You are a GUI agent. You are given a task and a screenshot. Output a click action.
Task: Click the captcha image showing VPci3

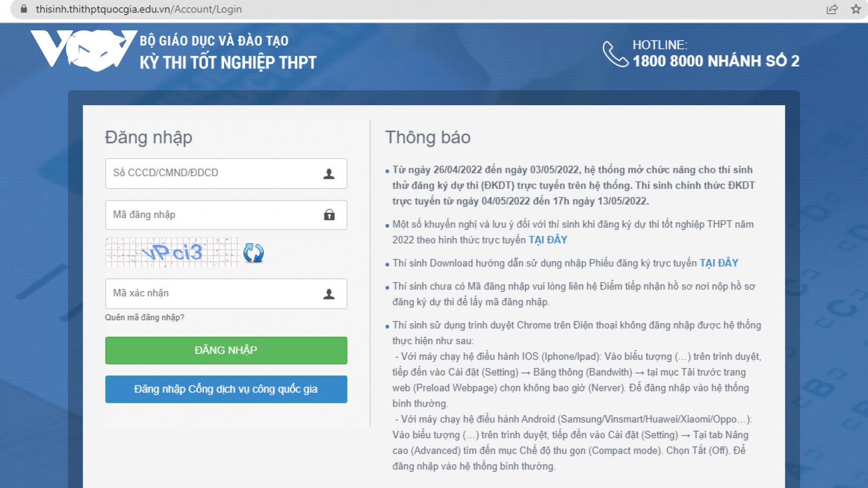click(172, 253)
